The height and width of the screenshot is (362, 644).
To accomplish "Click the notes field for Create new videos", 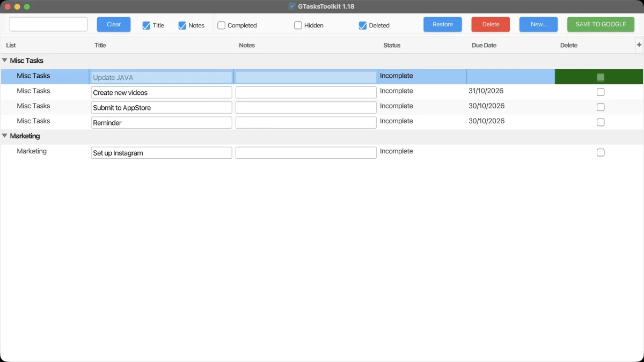I will coord(306,92).
